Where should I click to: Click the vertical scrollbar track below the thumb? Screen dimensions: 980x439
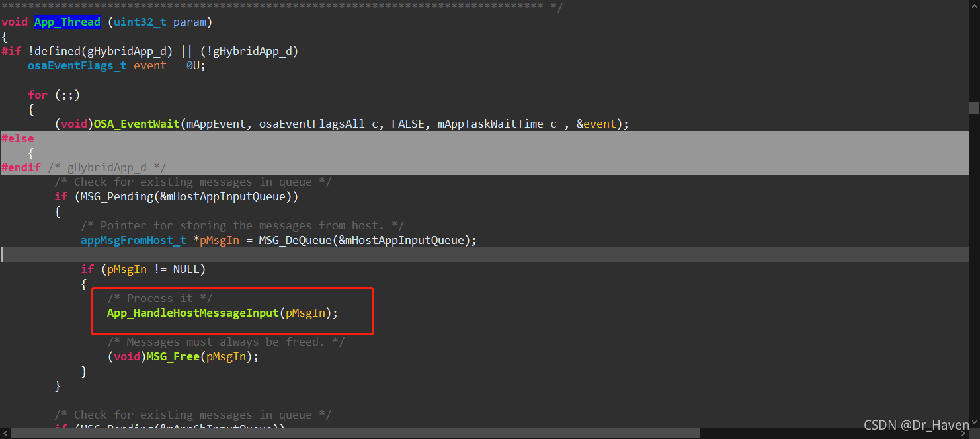pyautogui.click(x=974, y=264)
